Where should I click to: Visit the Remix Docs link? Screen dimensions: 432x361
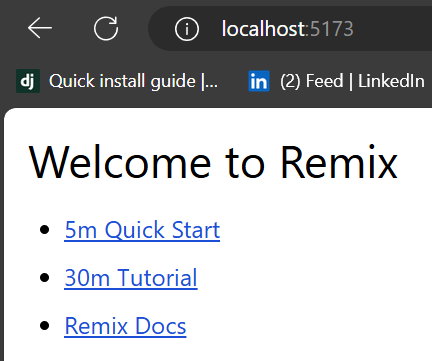(125, 326)
